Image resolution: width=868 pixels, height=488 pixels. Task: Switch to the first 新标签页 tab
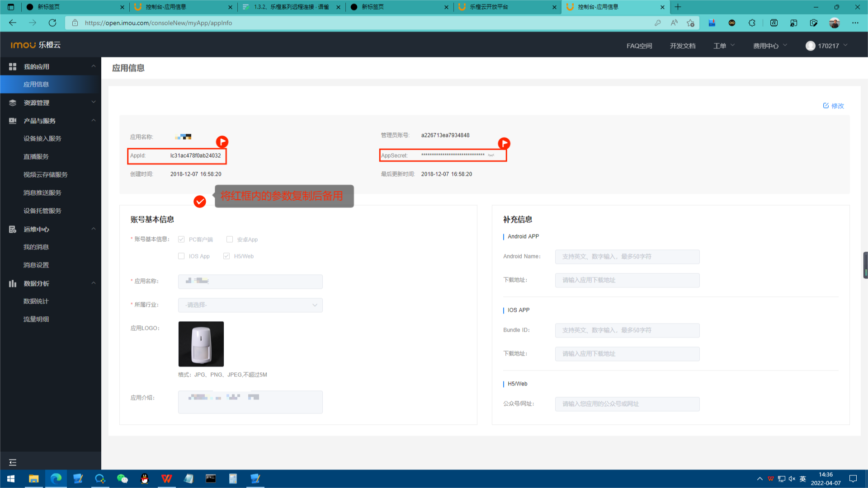75,7
